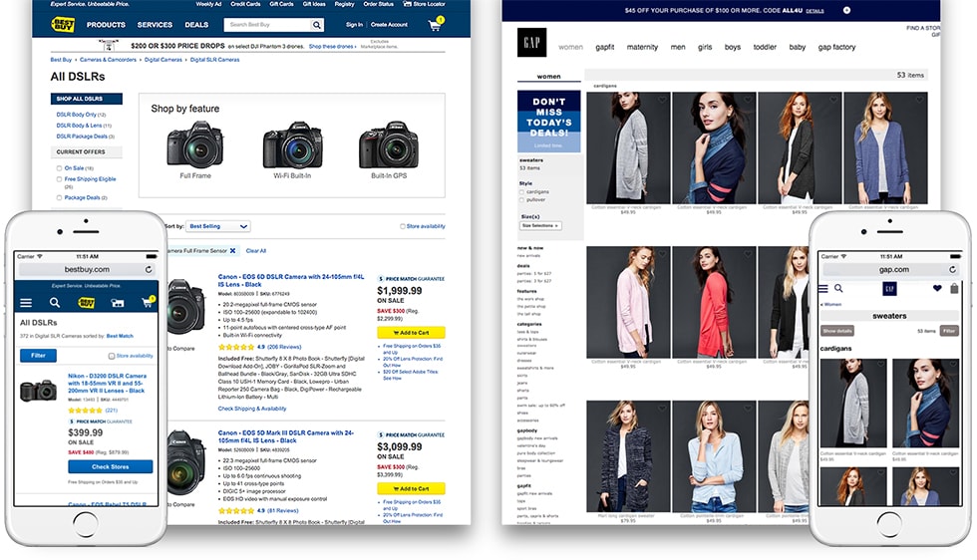This screenshot has width=977, height=560.
Task: Select maternity tab in Gap navigation
Action: click(642, 47)
